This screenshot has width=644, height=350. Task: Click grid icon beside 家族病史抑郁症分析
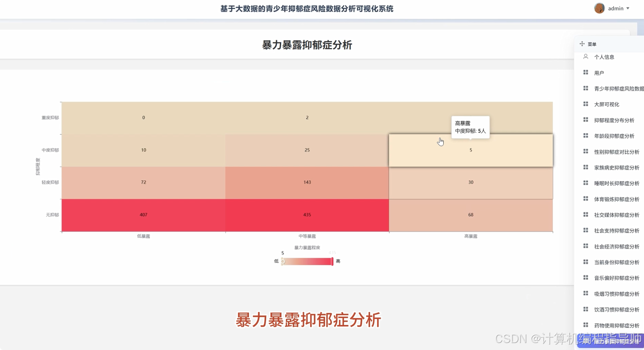[586, 168]
